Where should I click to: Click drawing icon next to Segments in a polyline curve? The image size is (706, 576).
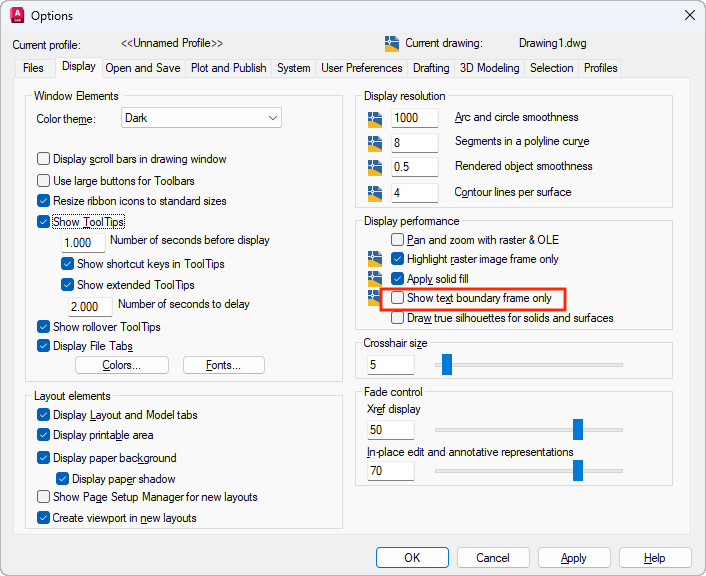[375, 144]
